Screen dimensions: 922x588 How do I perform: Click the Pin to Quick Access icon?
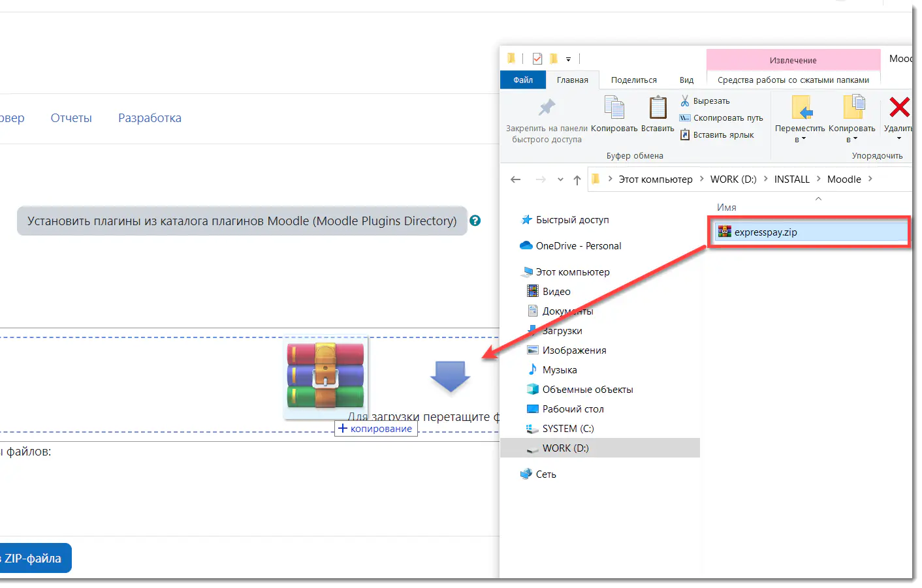547,108
